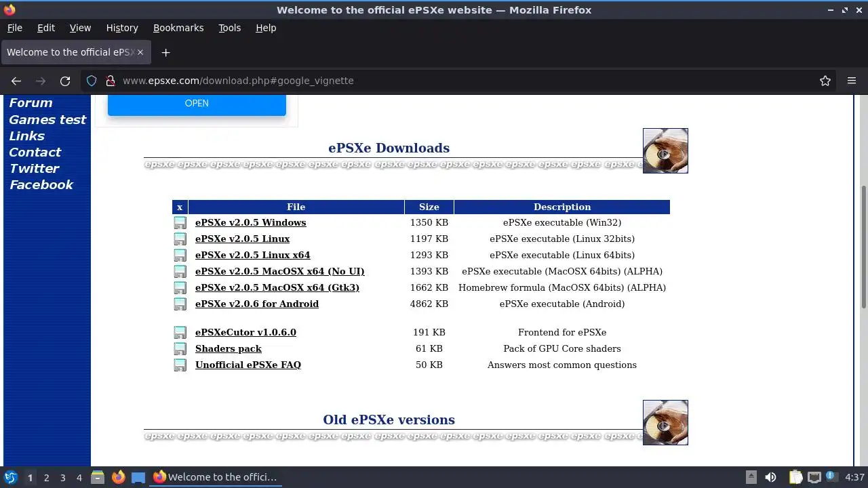Launch Firefox from the taskbar quick launcher

tap(118, 477)
